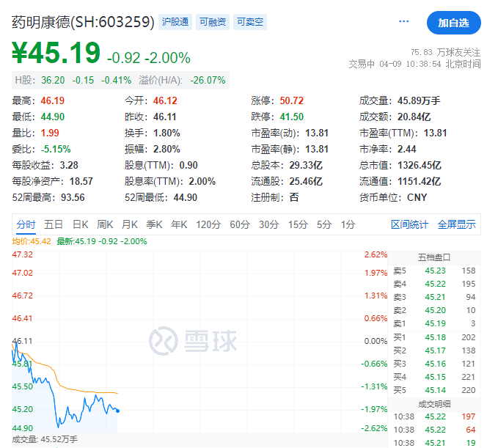Click the 换手 value 1.80%
498x448 pixels.
point(166,133)
